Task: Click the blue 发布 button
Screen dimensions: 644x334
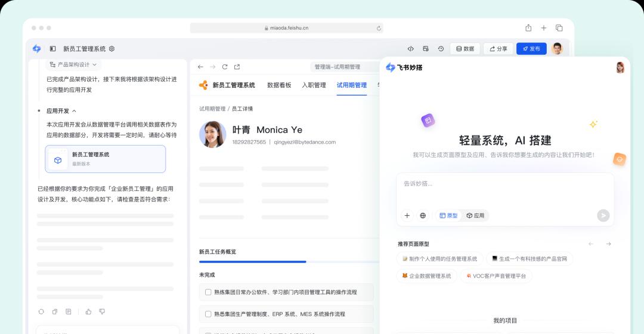Action: point(531,48)
